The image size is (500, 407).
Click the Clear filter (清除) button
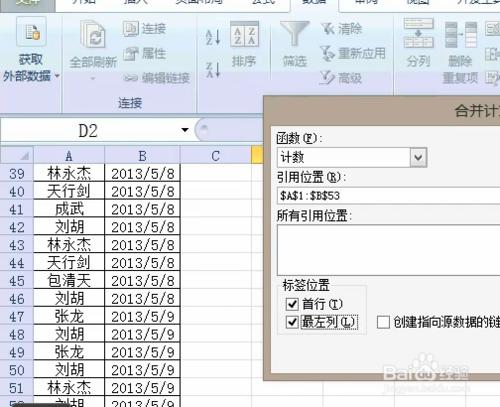342,29
